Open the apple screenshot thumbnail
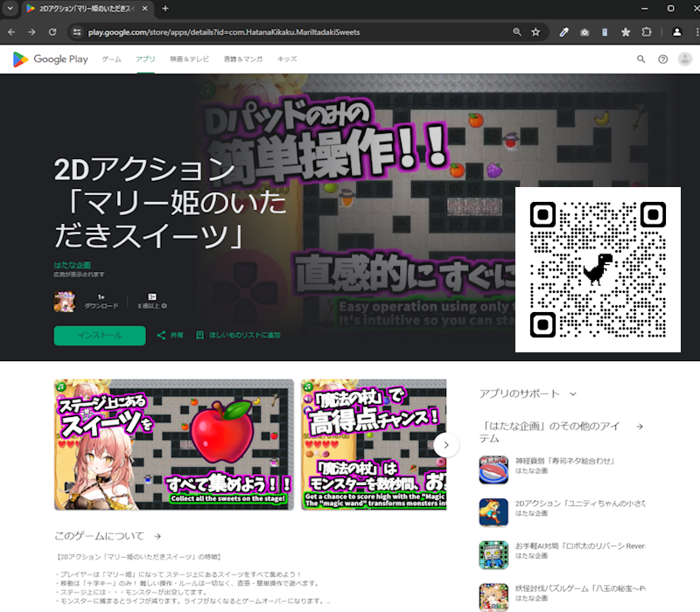Image resolution: width=700 pixels, height=612 pixels. [x=173, y=444]
